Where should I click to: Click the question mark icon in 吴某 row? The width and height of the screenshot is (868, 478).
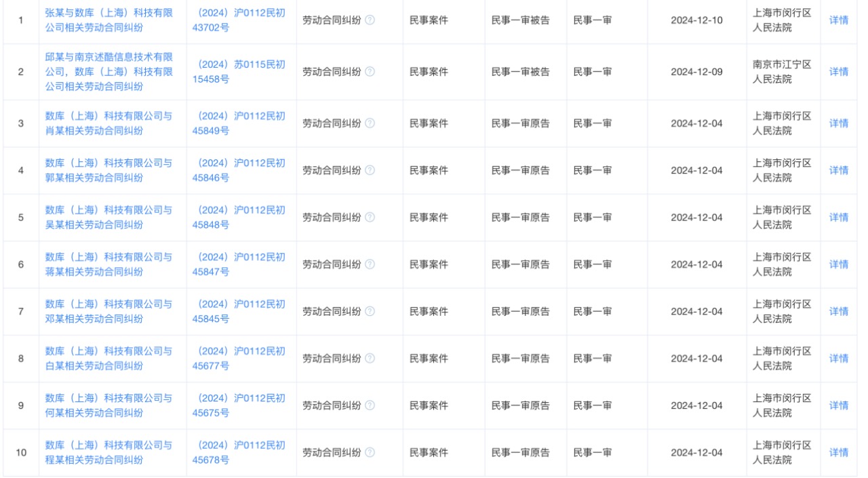(370, 218)
